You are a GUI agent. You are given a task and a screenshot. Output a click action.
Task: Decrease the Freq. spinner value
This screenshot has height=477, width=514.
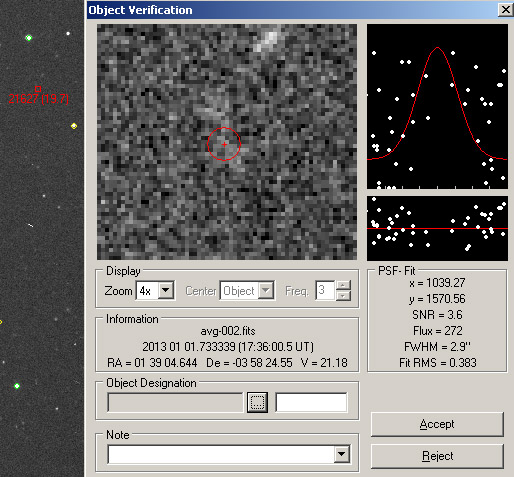click(x=343, y=295)
